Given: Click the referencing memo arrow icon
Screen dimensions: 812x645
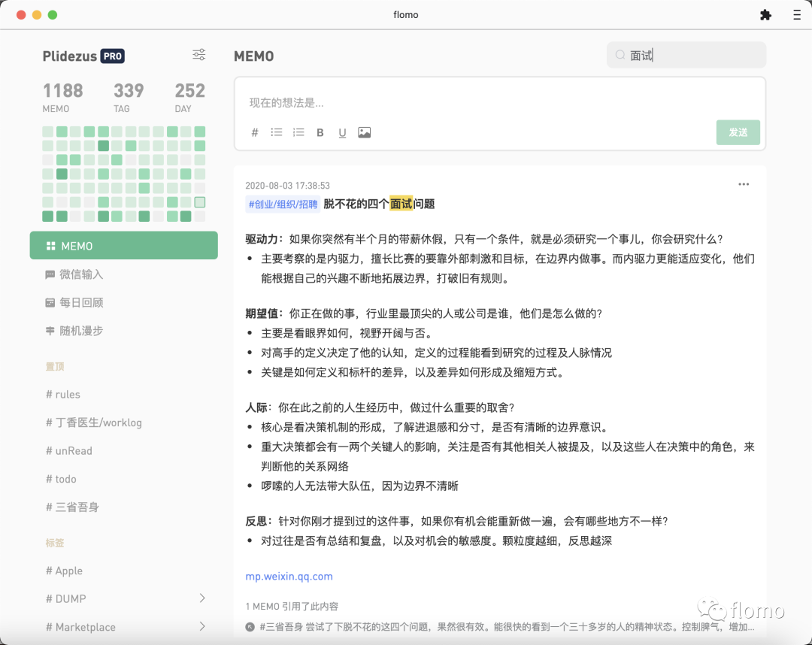Looking at the screenshot, I should (250, 627).
